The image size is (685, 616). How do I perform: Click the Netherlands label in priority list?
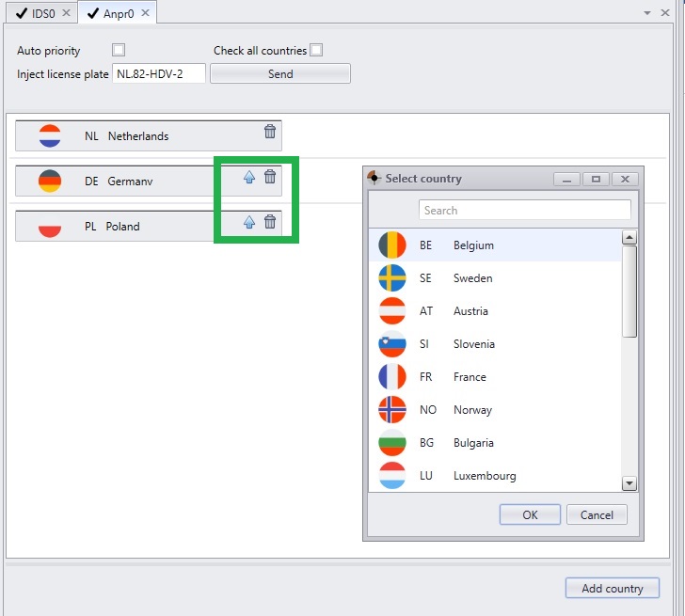[x=138, y=136]
